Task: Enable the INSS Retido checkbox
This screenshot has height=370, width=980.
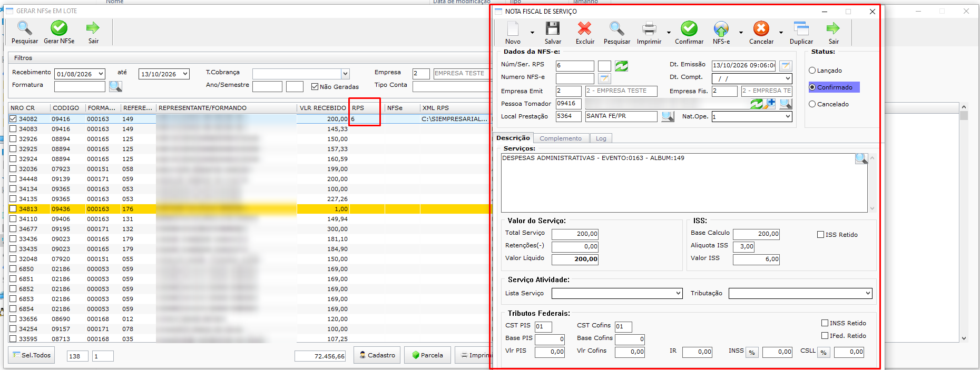Action: [x=825, y=323]
